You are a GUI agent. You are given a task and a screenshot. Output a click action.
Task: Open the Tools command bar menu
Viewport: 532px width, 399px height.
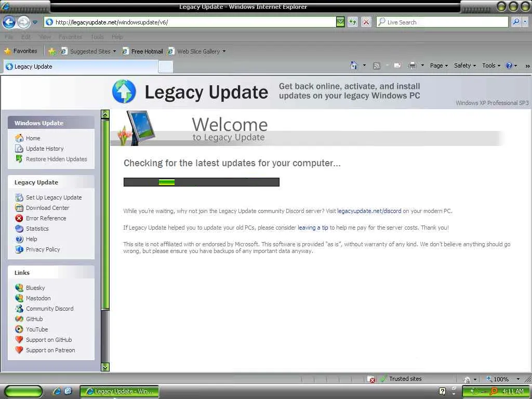pyautogui.click(x=491, y=65)
